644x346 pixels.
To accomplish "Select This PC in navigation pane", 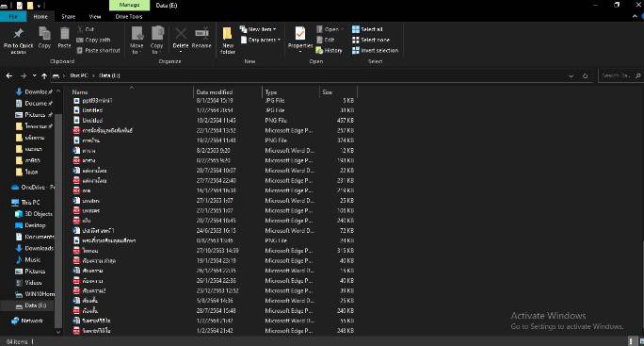I will 26,203.
